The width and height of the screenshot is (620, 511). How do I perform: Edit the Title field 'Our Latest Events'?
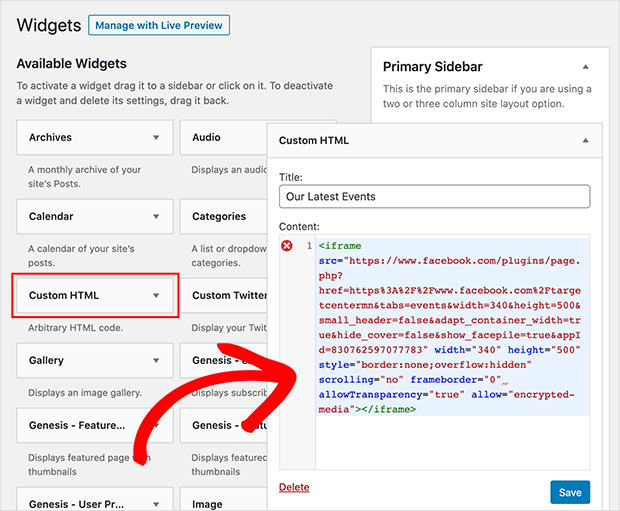pos(435,197)
